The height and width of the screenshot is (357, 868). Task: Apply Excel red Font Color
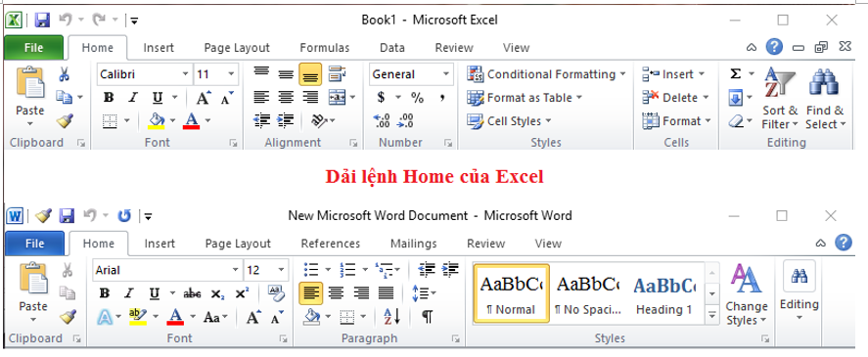191,120
